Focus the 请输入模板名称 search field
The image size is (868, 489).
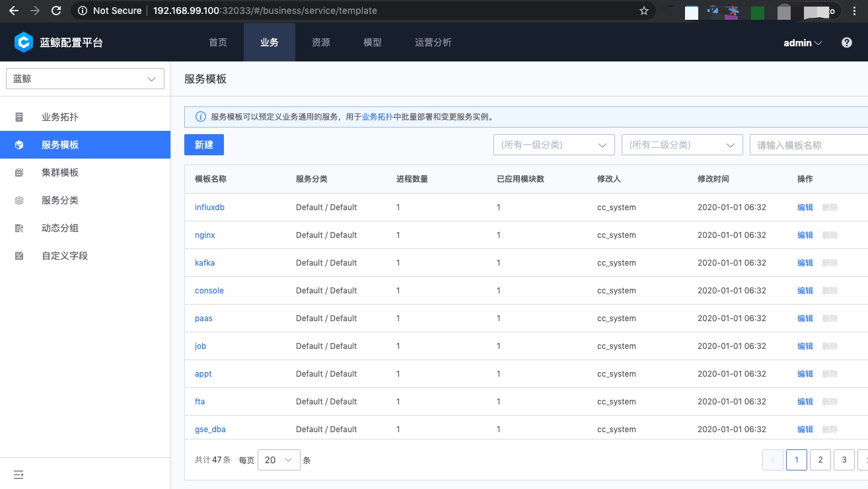(809, 145)
